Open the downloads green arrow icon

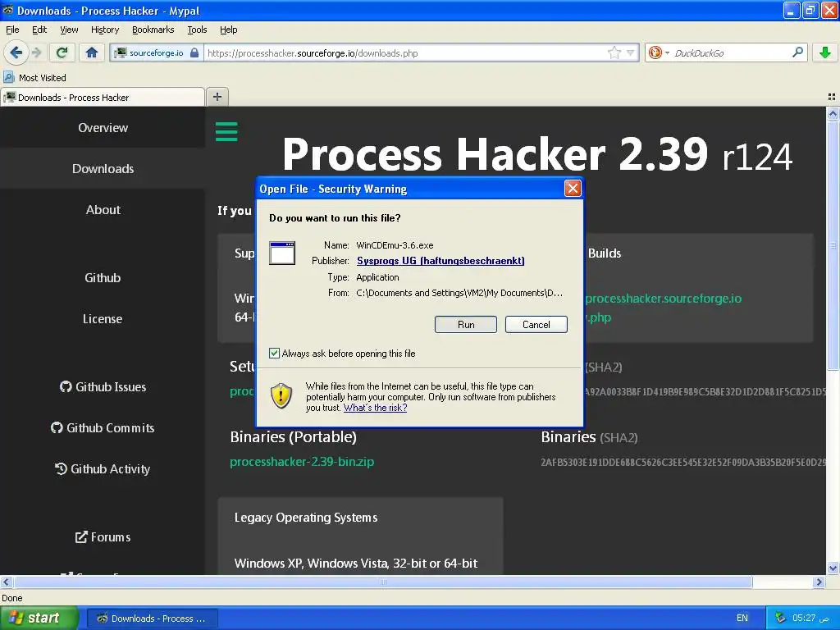[825, 52]
